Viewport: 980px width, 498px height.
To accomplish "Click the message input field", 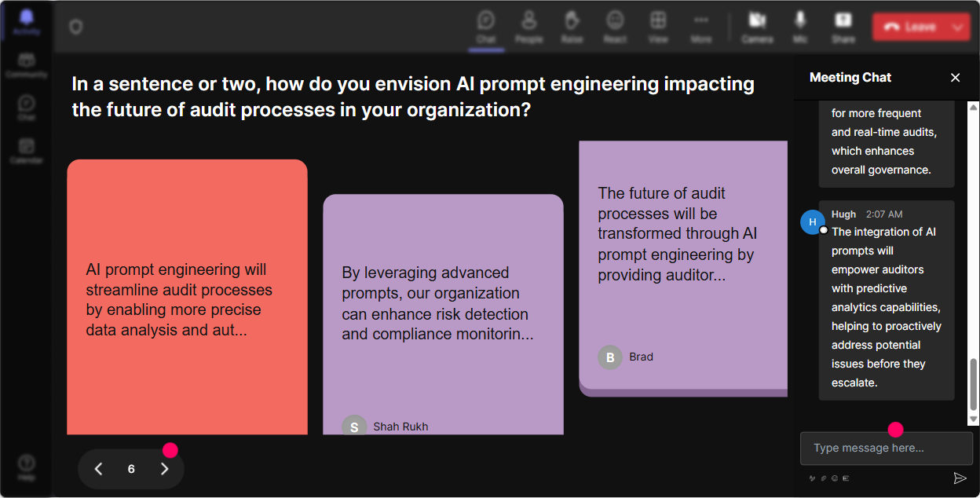I will 886,448.
